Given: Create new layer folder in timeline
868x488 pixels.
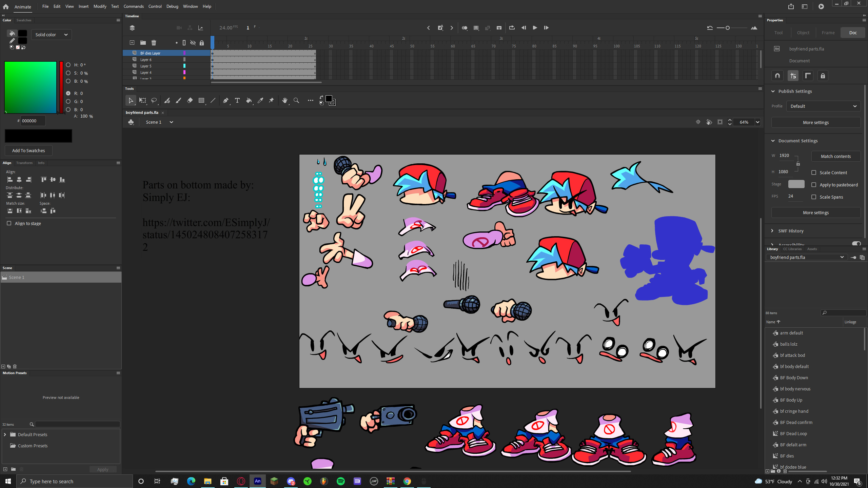Looking at the screenshot, I should [143, 43].
